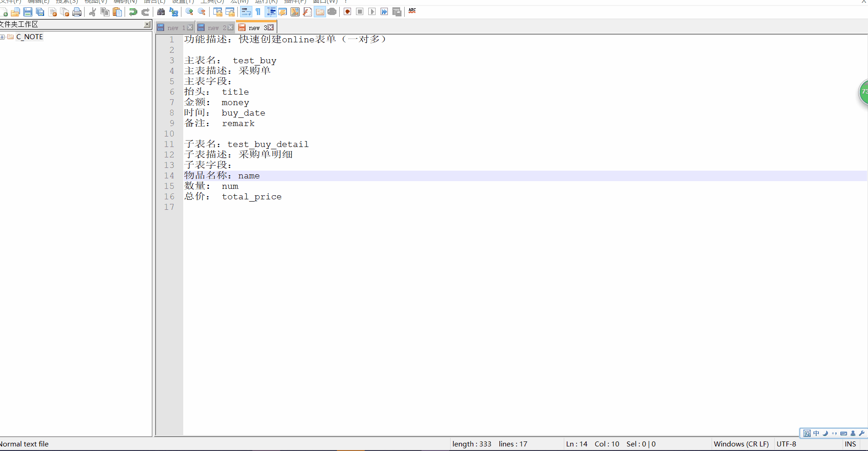Click the Zoom Out magnifier icon
Screen dimensions: 868x451
pyautogui.click(x=201, y=12)
